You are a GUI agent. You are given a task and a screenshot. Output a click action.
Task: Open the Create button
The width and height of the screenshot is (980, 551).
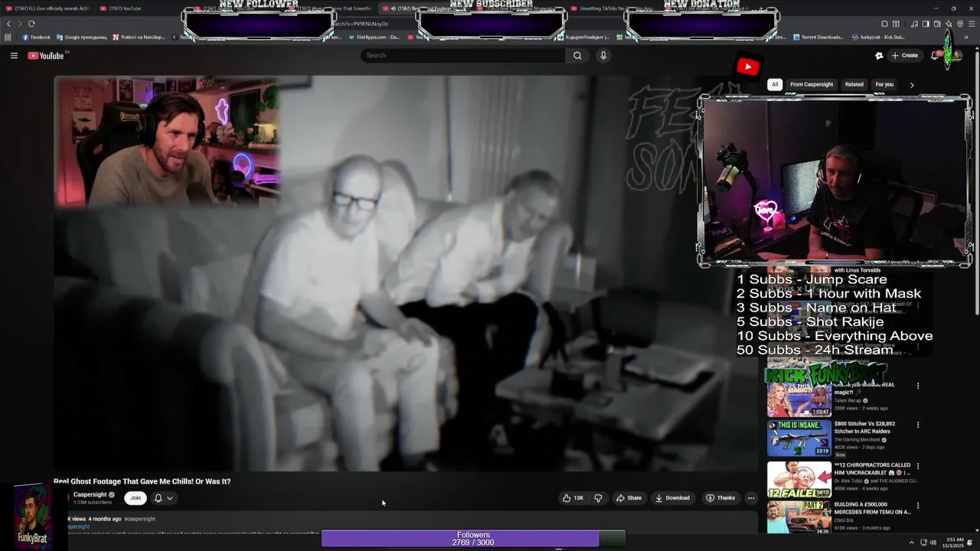(x=904, y=55)
